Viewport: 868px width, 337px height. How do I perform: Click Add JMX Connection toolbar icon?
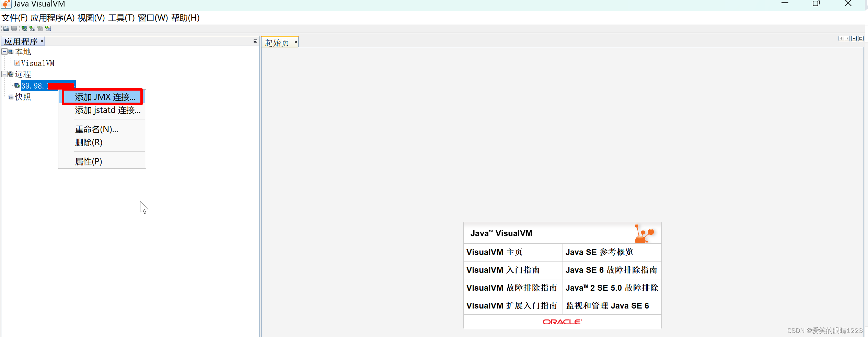coord(32,28)
